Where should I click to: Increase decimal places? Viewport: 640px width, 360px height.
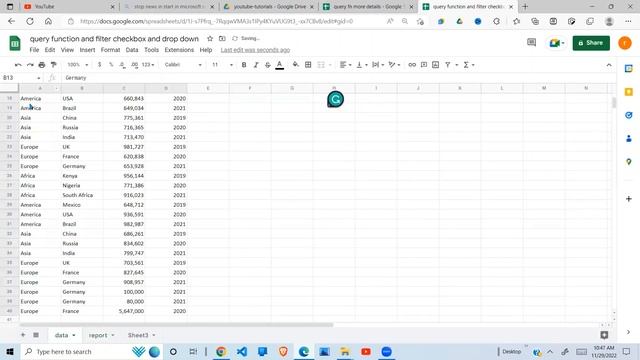pyautogui.click(x=134, y=65)
